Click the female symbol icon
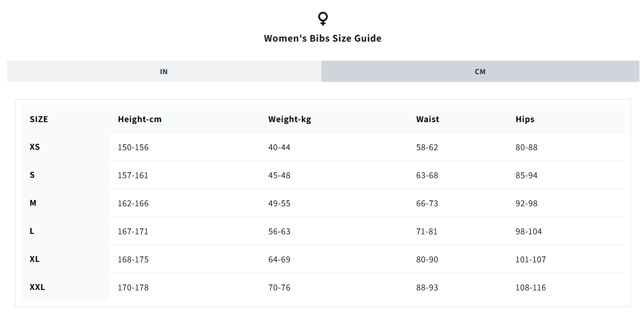The height and width of the screenshot is (313, 644). point(323,19)
